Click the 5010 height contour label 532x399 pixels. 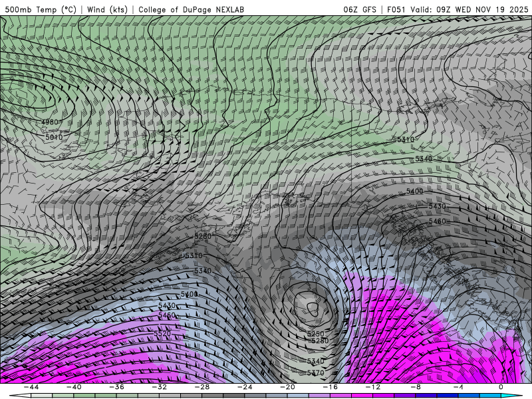(55, 137)
